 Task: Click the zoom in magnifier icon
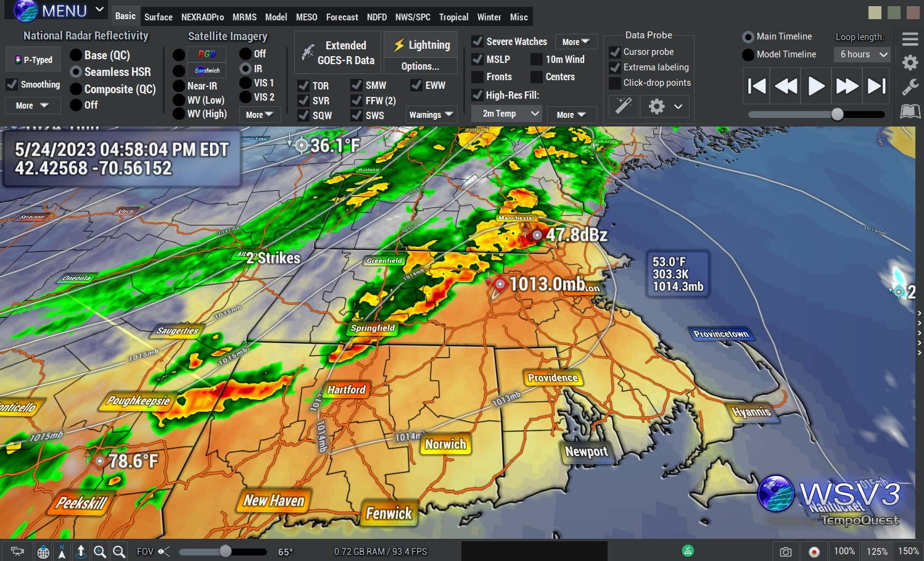tap(100, 552)
